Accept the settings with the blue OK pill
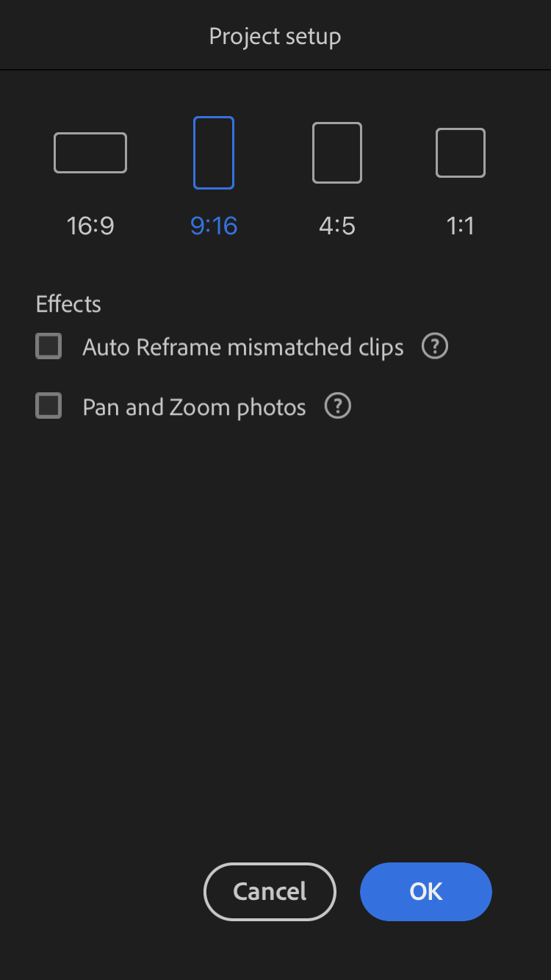The width and height of the screenshot is (551, 980). point(426,891)
